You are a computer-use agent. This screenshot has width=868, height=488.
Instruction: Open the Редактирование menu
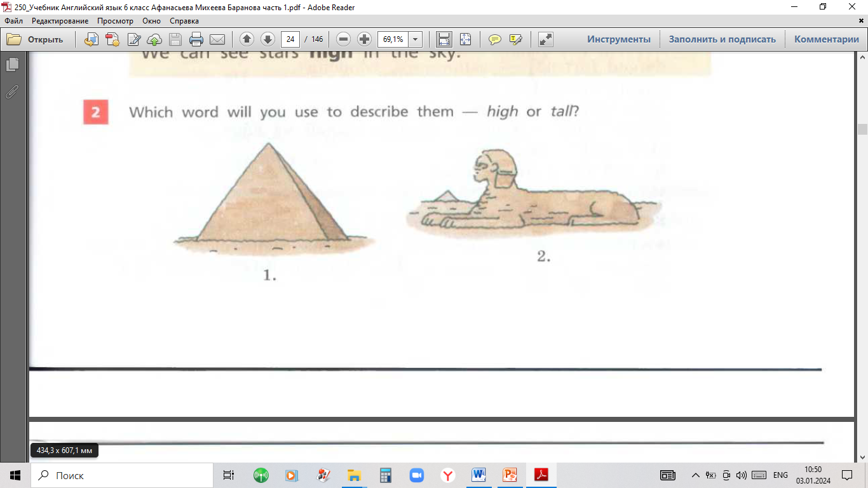pyautogui.click(x=60, y=21)
